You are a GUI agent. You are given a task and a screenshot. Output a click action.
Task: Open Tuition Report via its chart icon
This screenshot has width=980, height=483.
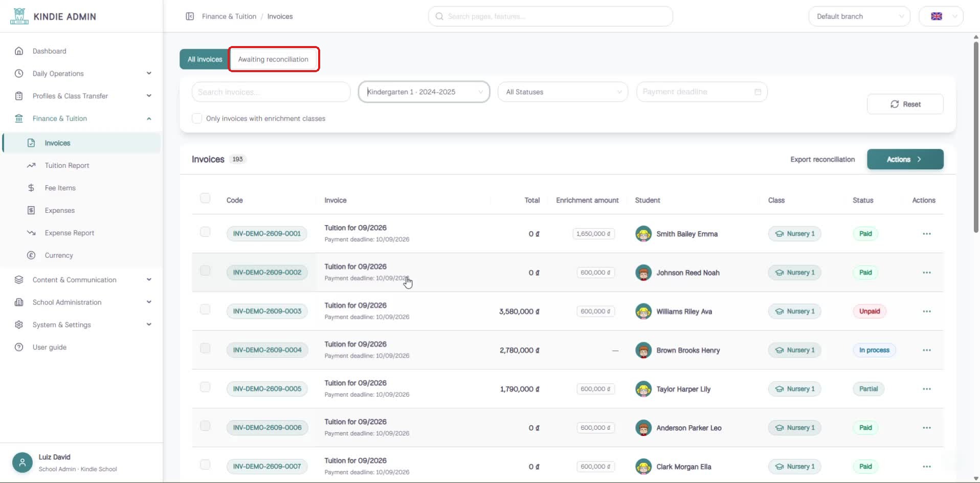coord(31,165)
